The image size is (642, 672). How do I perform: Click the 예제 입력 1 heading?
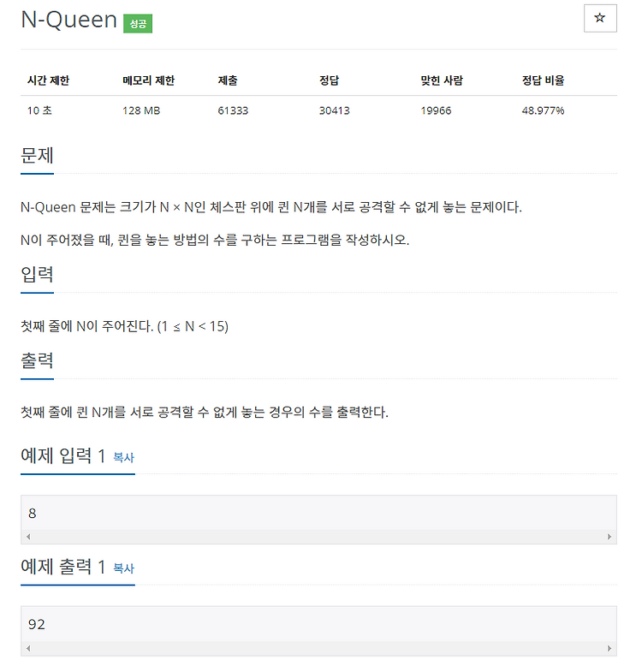63,455
